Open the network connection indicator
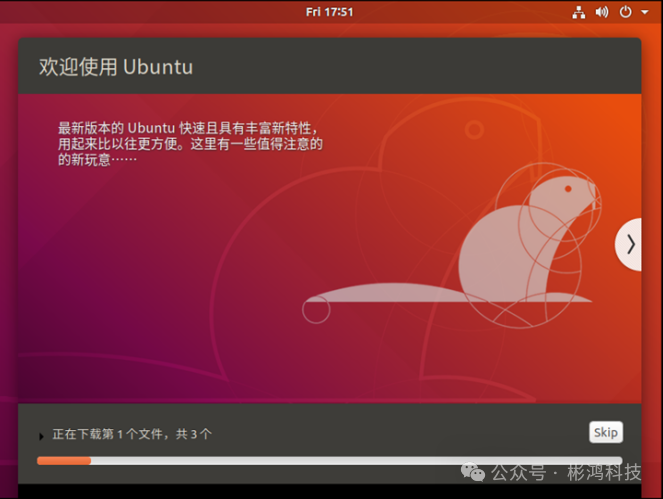This screenshot has width=663, height=499. point(579,12)
